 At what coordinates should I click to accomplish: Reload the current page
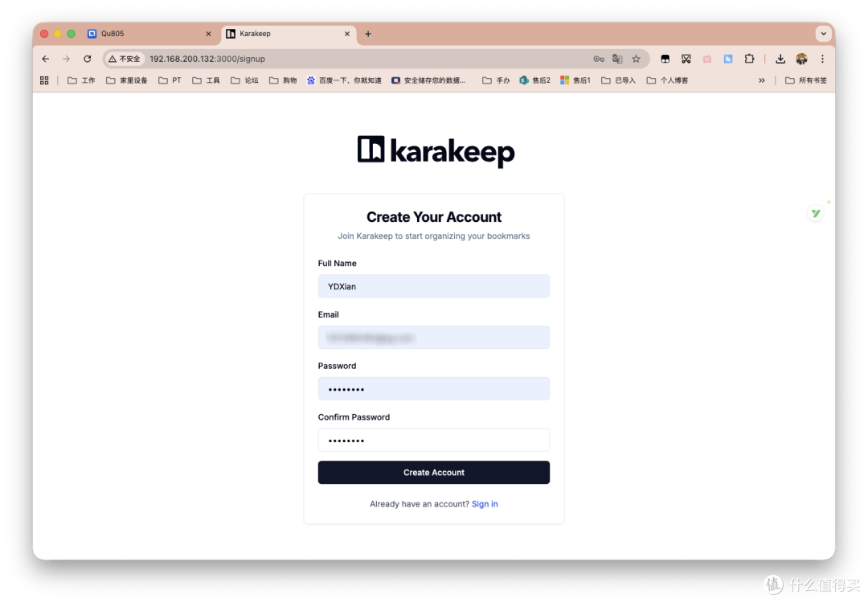click(88, 59)
